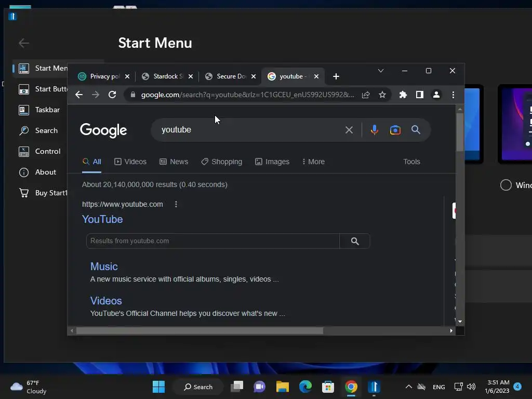
Task: Close the youtube search tab
Action: point(316,76)
